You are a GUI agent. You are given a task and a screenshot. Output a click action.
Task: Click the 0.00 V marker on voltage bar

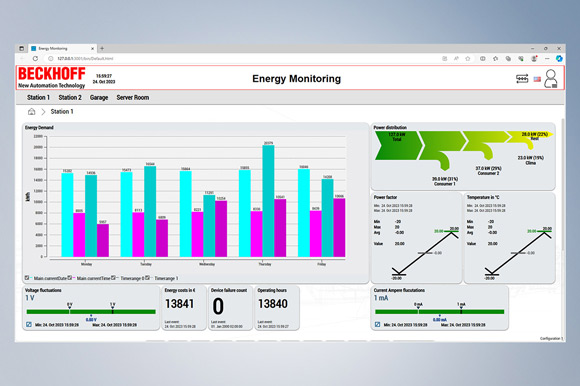click(x=91, y=318)
